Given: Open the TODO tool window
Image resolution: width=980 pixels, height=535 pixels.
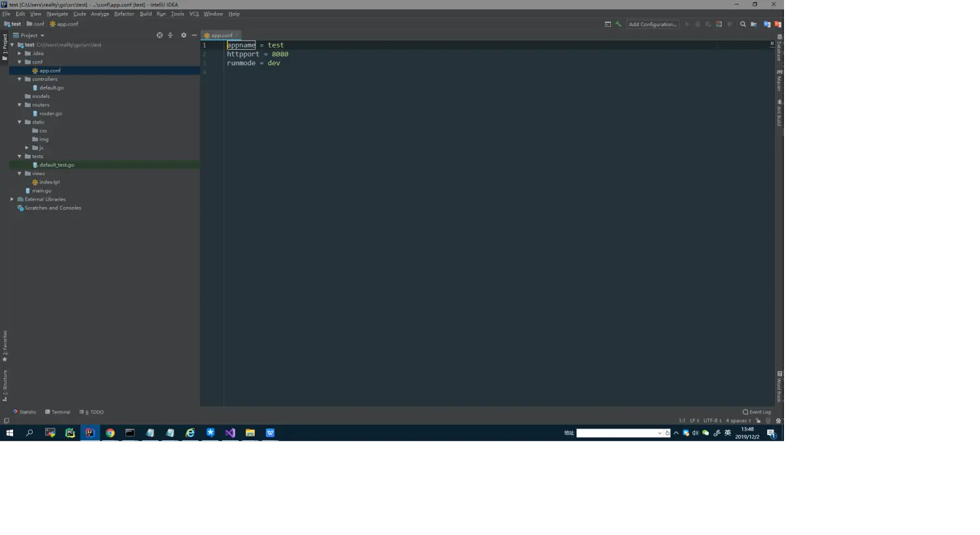Looking at the screenshot, I should [91, 412].
